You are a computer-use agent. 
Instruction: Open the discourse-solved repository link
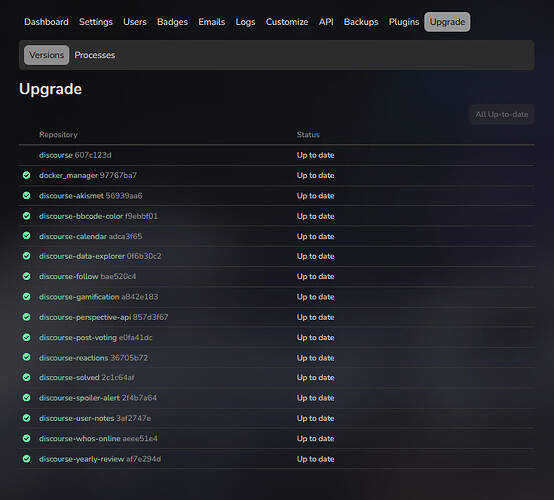69,377
